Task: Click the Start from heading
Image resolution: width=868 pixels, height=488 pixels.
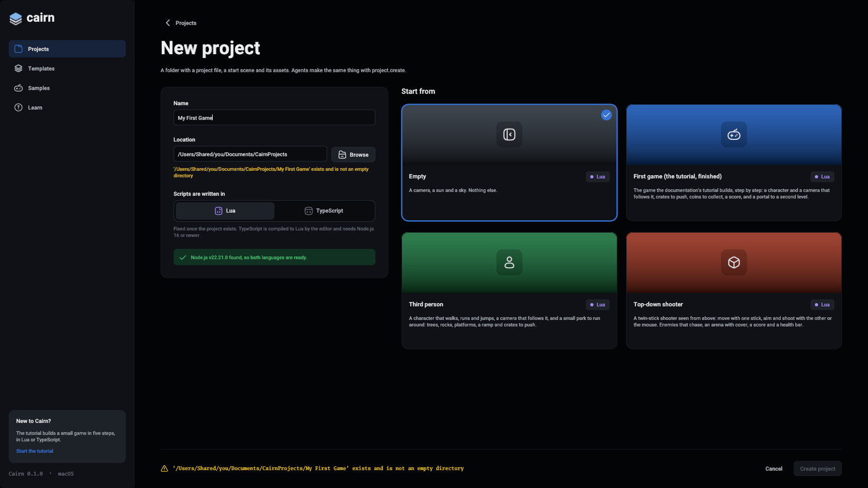Action: (418, 91)
